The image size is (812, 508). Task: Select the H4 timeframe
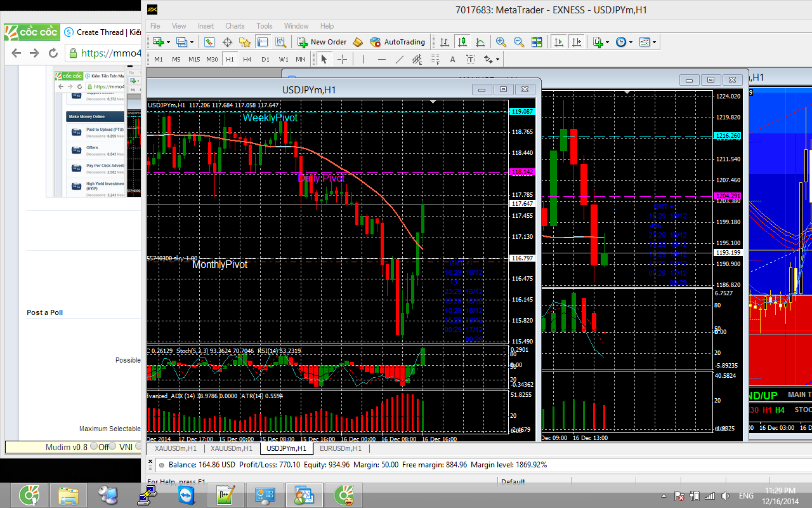point(247,59)
